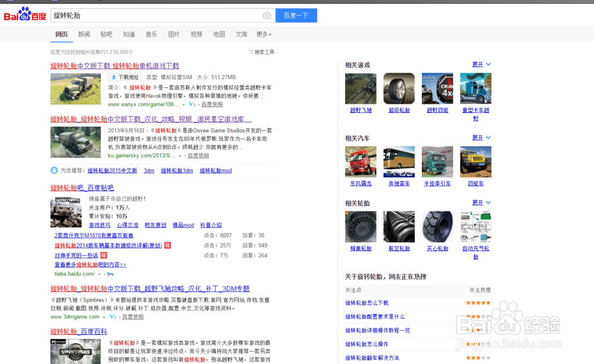Click the Spintires baike thumbnail

(x=76, y=352)
